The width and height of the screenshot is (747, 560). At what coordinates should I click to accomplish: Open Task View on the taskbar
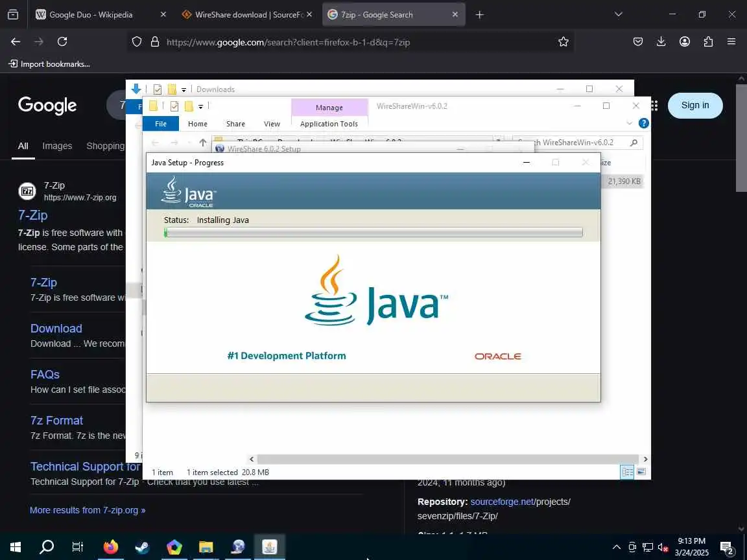click(78, 546)
